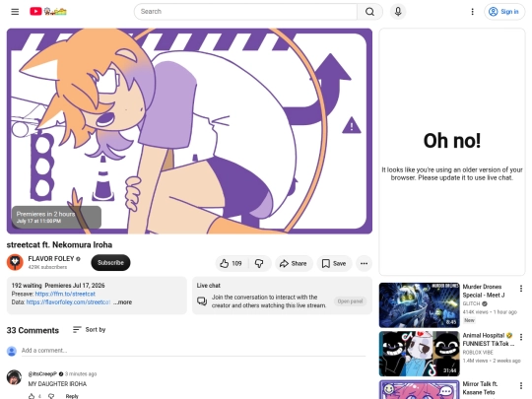The height and width of the screenshot is (399, 532).
Task: Open the Sort by comments dropdown
Action: (90, 329)
